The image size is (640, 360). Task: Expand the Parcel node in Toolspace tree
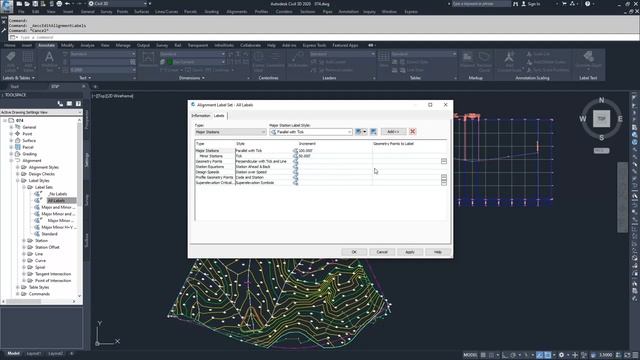pyautogui.click(x=11, y=147)
